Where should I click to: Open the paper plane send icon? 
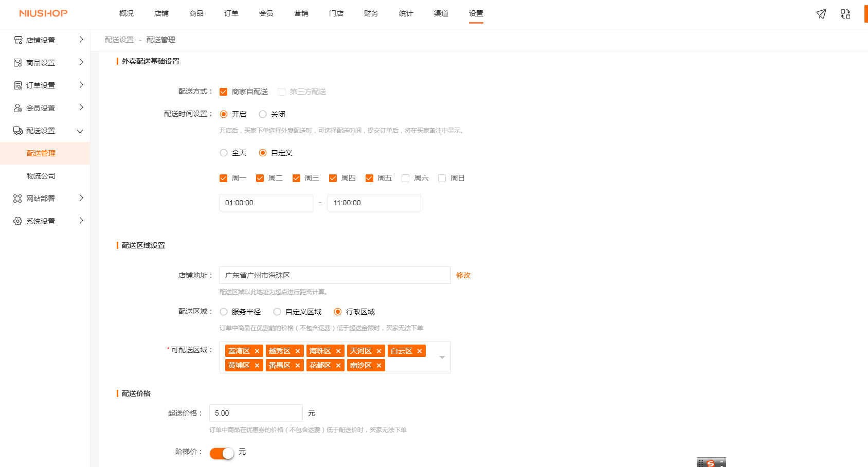click(x=821, y=14)
